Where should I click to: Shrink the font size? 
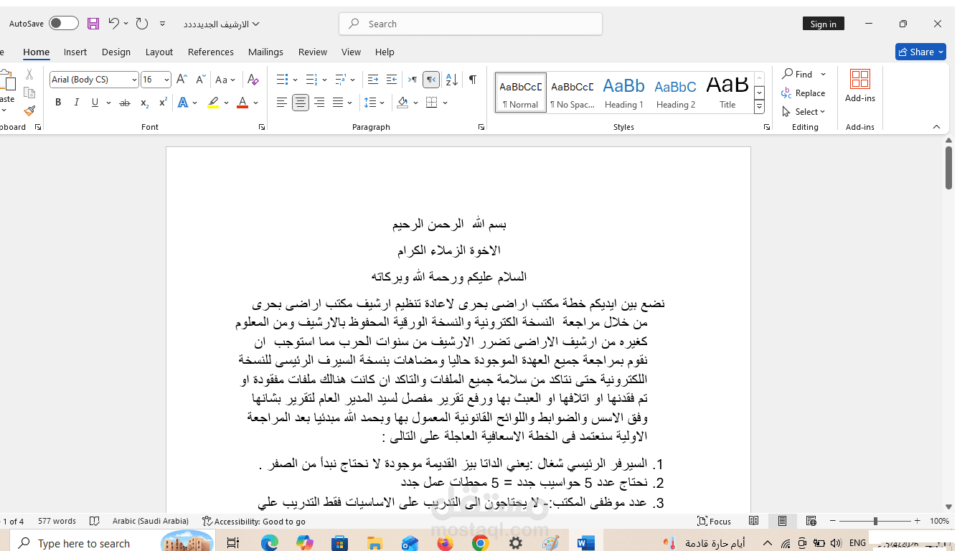pyautogui.click(x=200, y=80)
